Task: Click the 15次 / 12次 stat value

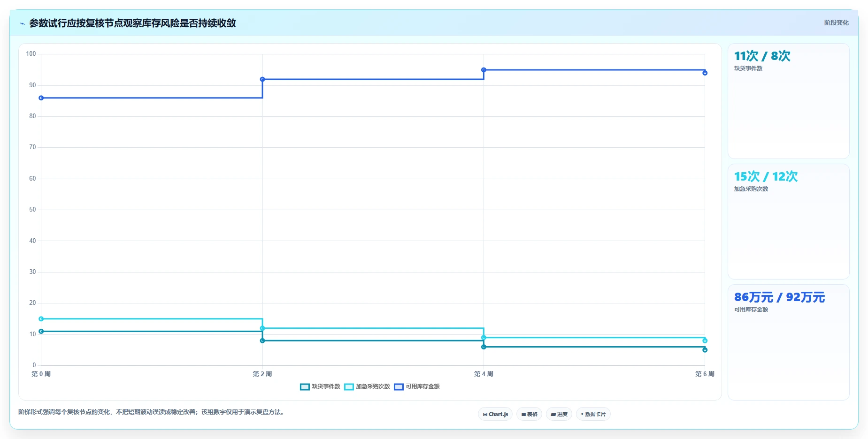Action: click(766, 176)
